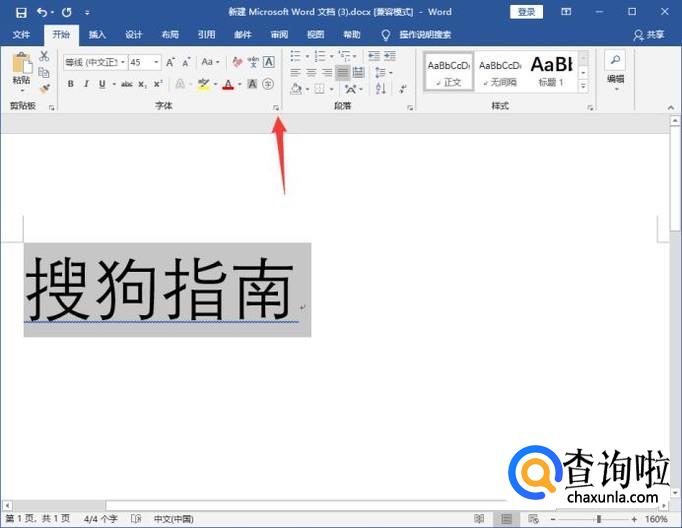The image size is (682, 528).
Task: Apply bulleted list
Action: [296, 56]
